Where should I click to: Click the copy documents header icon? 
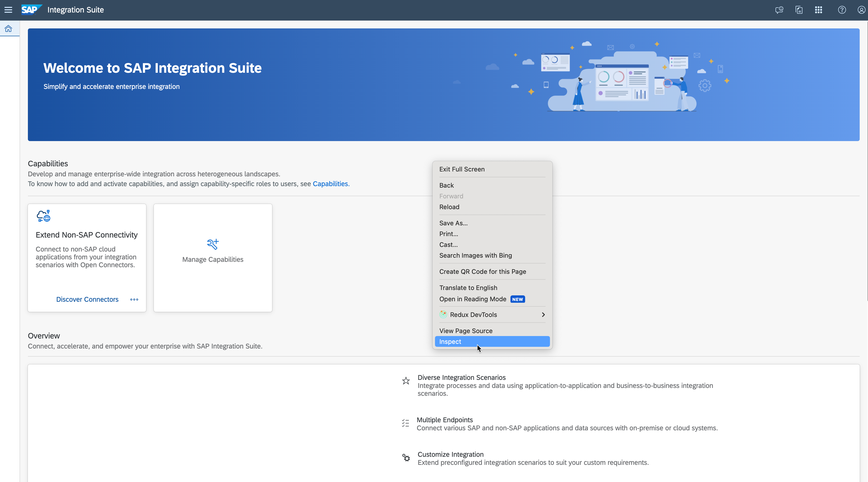pyautogui.click(x=799, y=10)
